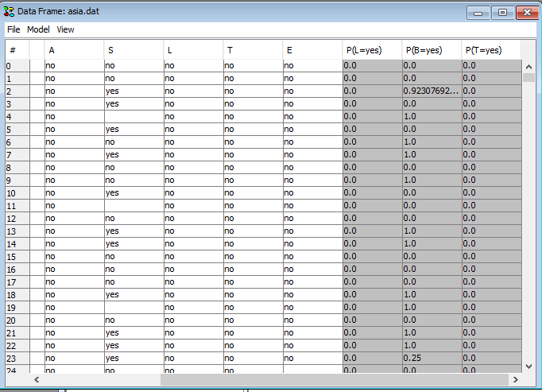Click S cell 'yes' in row 7
This screenshot has height=392, width=542.
coord(134,155)
